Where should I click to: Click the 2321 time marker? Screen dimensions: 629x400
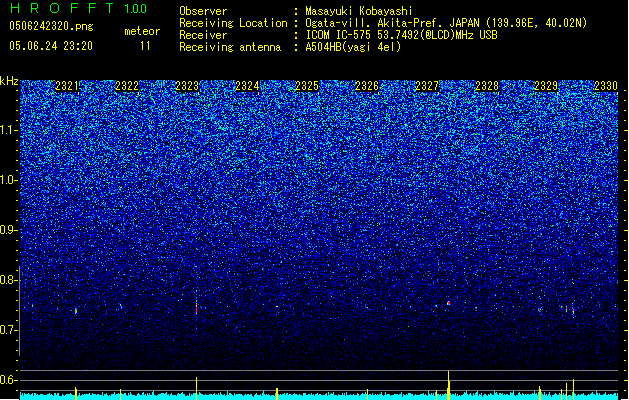[67, 86]
